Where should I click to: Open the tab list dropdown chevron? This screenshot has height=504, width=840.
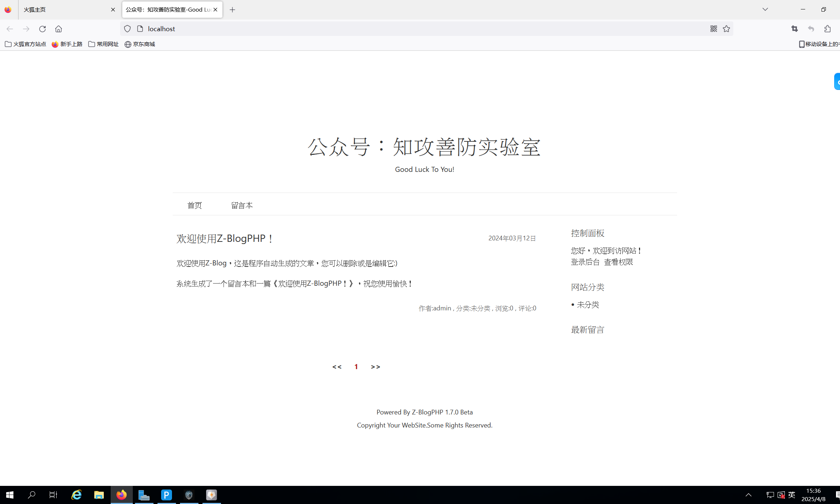(765, 9)
